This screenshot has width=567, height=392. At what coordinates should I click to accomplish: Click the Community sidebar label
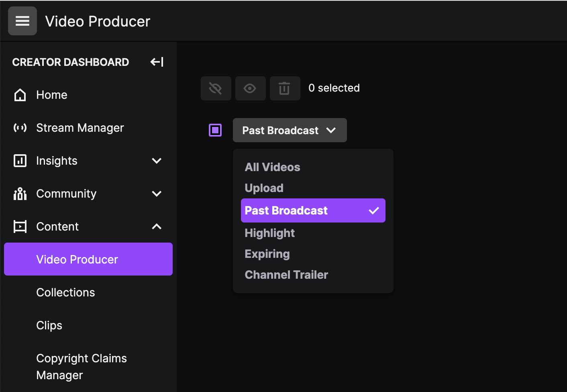66,194
